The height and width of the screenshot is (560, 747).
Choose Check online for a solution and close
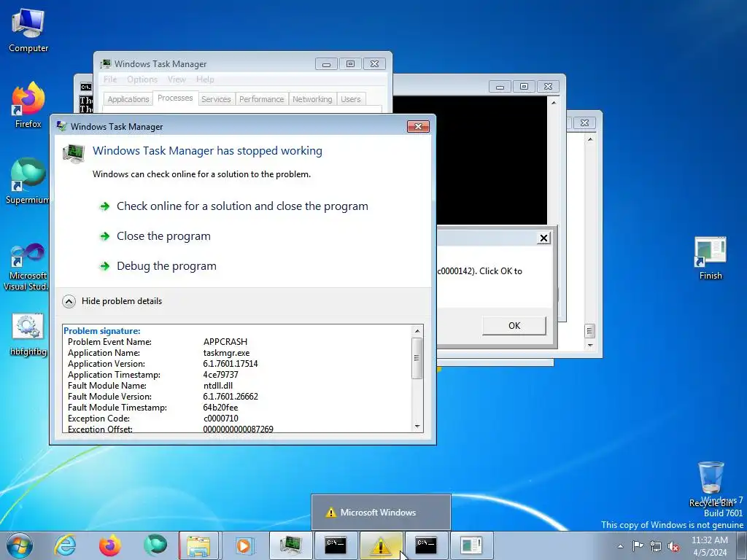click(x=242, y=206)
